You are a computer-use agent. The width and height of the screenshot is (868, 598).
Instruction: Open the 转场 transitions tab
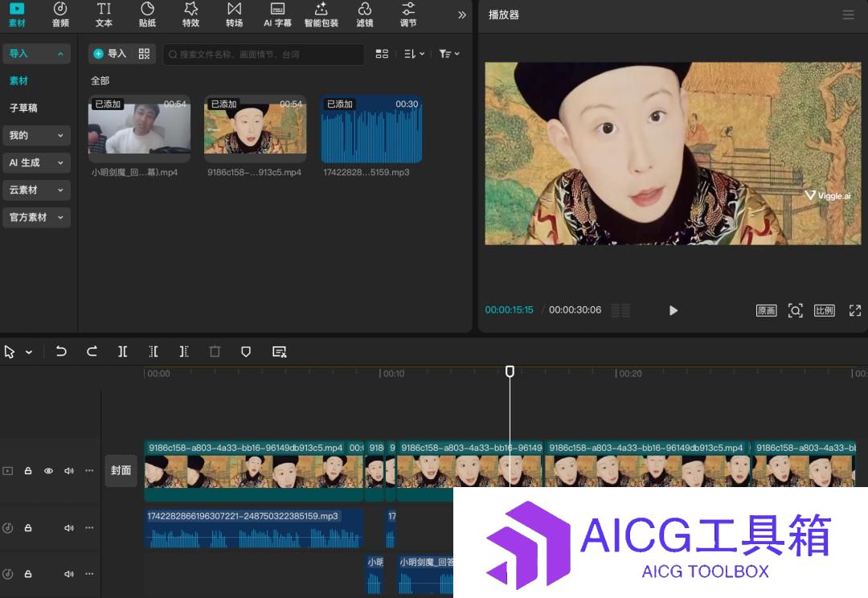tap(234, 15)
